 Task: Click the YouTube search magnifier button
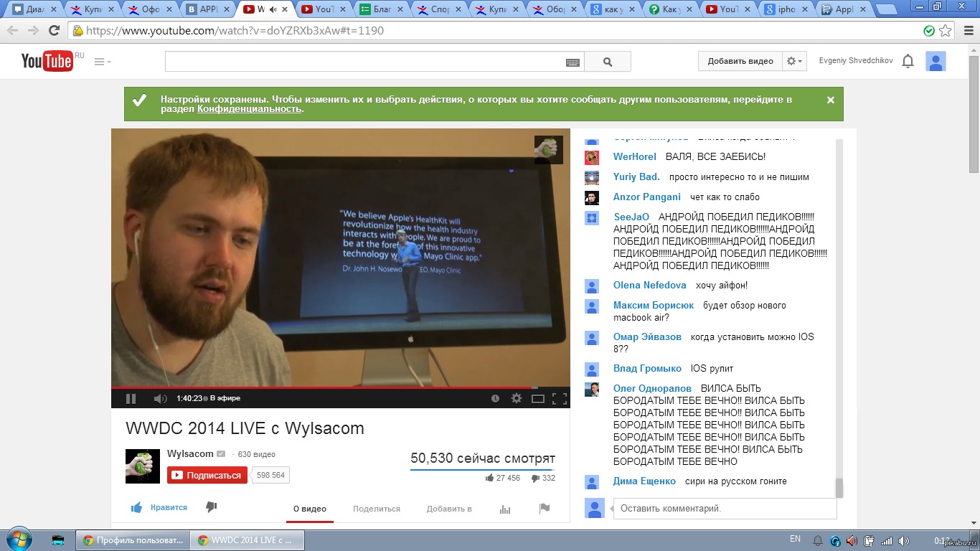pyautogui.click(x=608, y=62)
